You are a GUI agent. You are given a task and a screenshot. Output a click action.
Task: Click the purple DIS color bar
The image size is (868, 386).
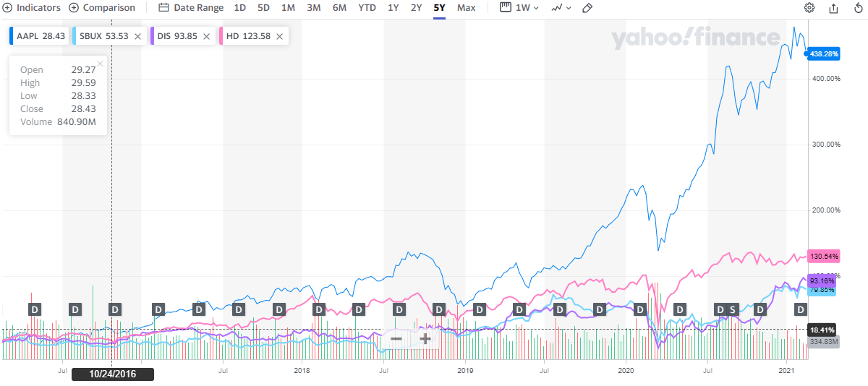tap(151, 35)
